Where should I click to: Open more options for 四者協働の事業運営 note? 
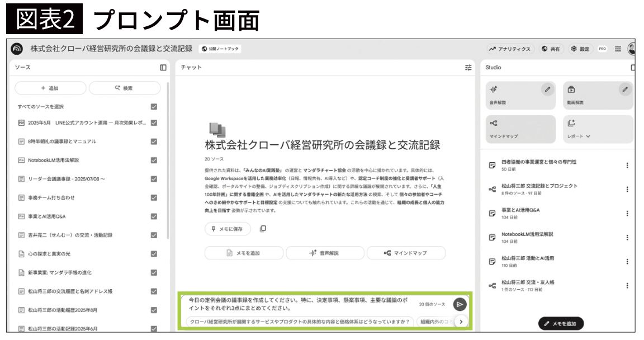(x=627, y=165)
